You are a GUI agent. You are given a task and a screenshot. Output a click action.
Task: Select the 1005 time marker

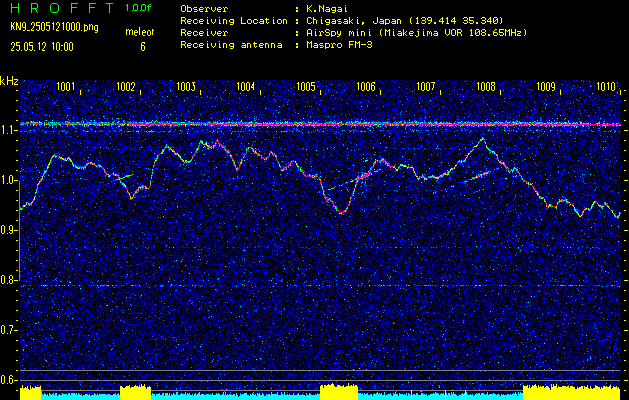pyautogui.click(x=306, y=86)
